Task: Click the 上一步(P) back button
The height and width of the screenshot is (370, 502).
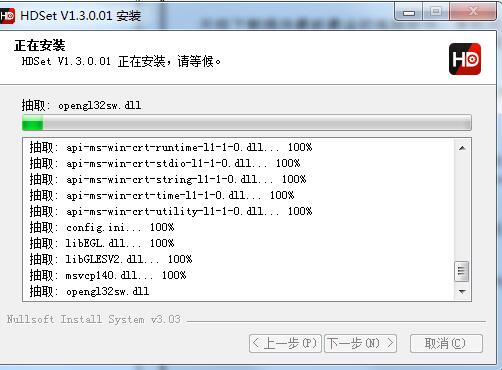Action: [x=285, y=343]
